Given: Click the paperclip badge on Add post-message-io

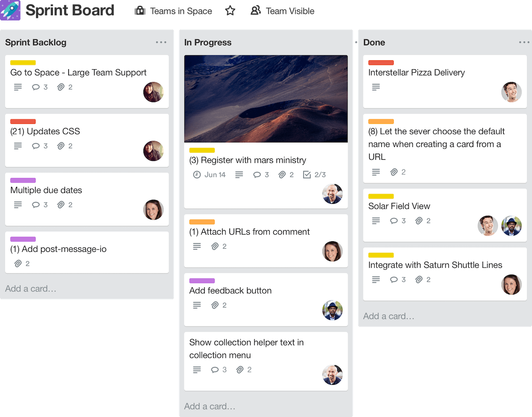Looking at the screenshot, I should click(19, 263).
